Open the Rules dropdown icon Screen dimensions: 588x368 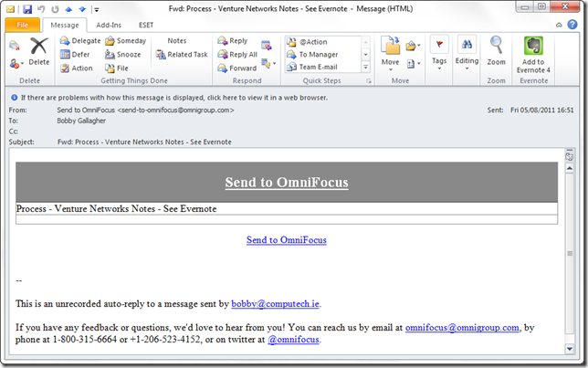tap(413, 47)
